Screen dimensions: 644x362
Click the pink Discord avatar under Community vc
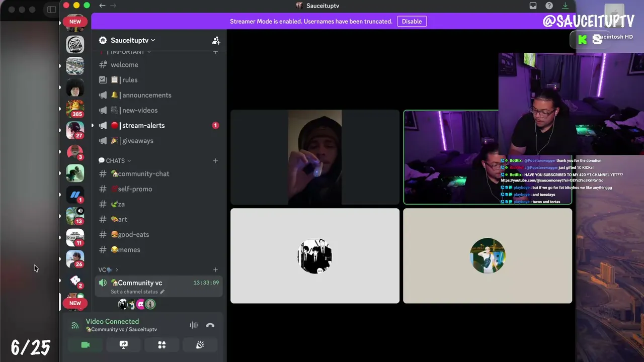point(140,304)
